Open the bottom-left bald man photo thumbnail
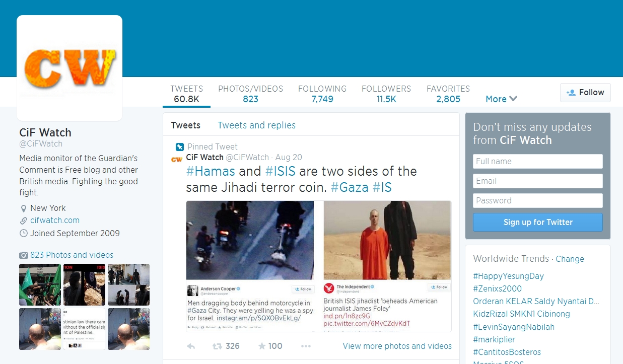Screen dimensions: 623x364 click(x=40, y=329)
